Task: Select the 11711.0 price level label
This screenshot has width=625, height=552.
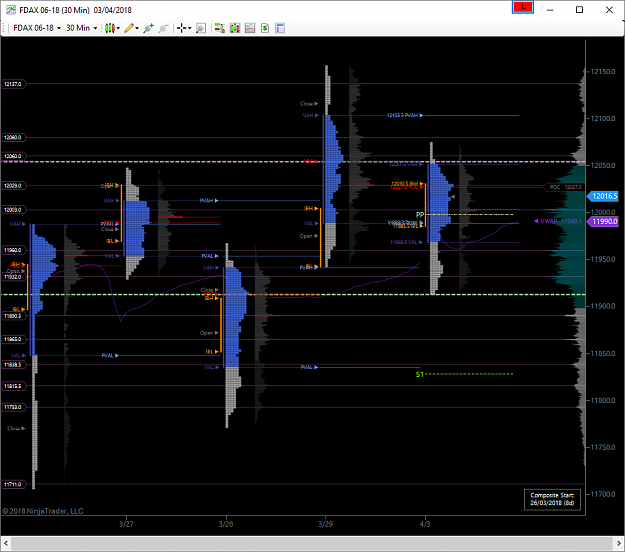Action: (14, 484)
